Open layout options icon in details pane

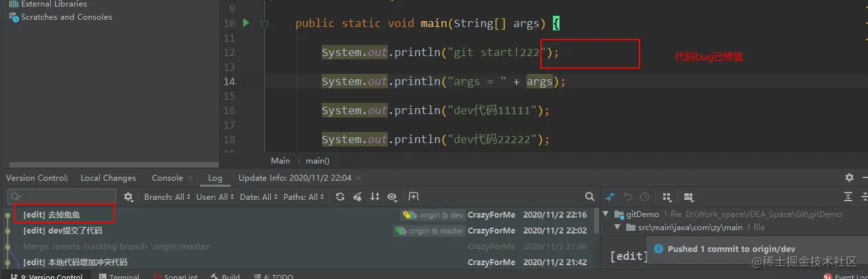(x=688, y=197)
